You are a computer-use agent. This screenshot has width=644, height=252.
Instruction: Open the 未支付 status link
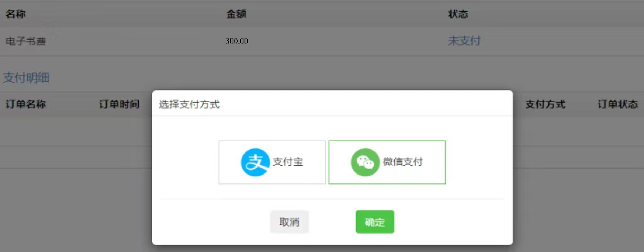tap(464, 41)
